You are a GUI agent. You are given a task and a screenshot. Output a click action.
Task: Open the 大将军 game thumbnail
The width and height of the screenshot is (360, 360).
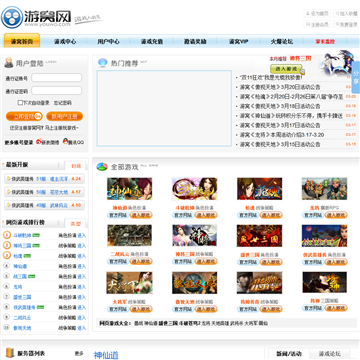(x=129, y=283)
